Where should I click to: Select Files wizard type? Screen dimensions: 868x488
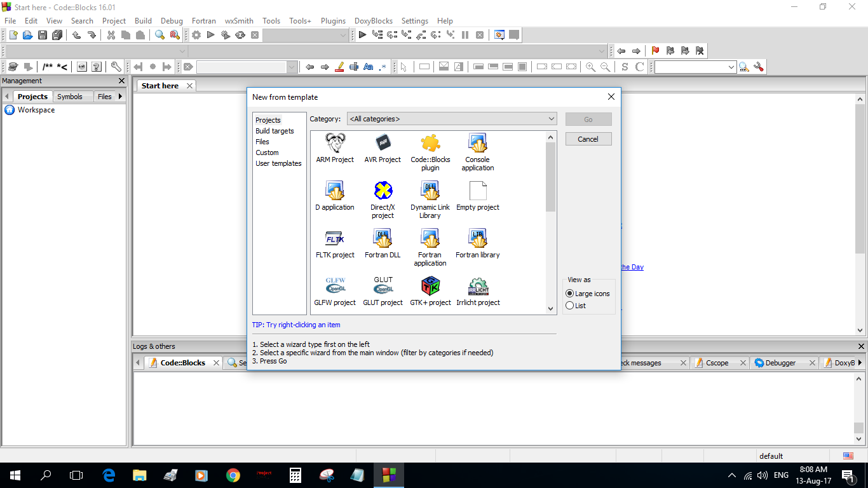[x=262, y=142]
